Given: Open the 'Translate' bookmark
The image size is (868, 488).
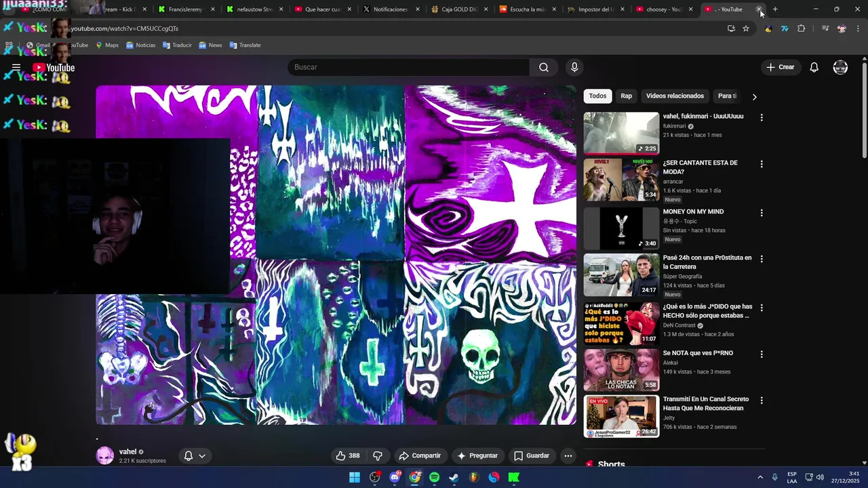Looking at the screenshot, I should [x=245, y=45].
